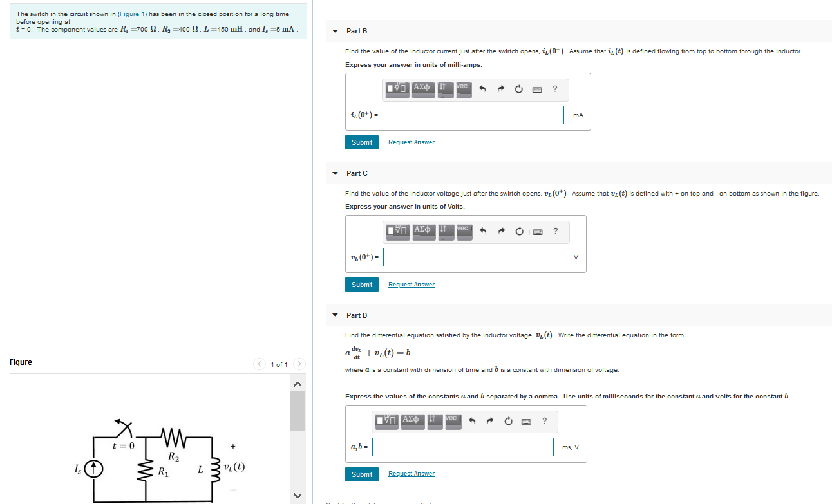The image size is (832, 504).
Task: Request Answer for Part C
Action: pyautogui.click(x=411, y=285)
